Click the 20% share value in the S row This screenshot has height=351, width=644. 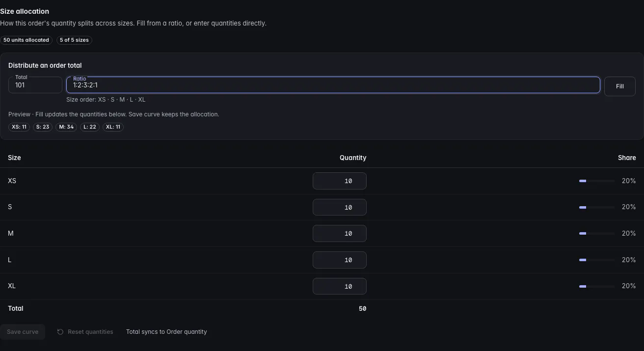(629, 207)
